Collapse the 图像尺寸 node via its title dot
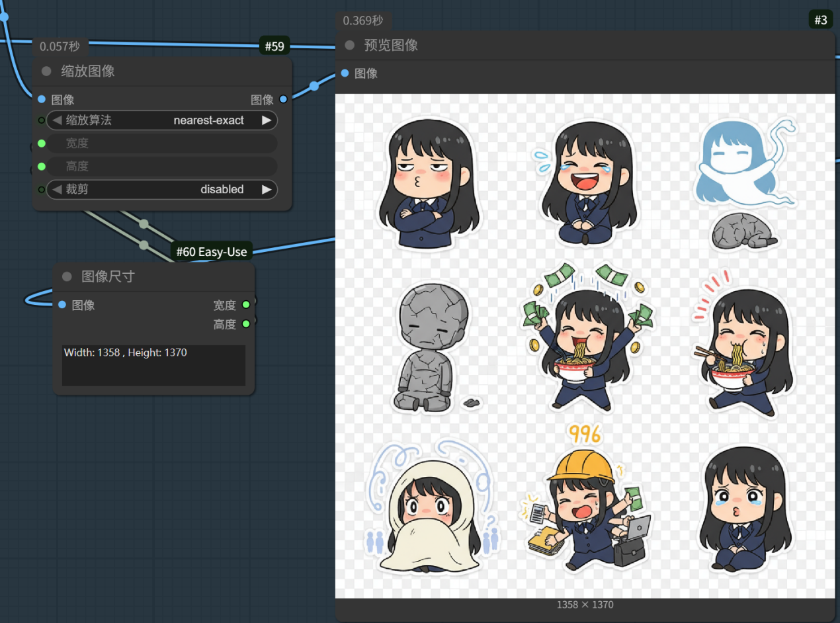This screenshot has height=623, width=840. [x=67, y=276]
